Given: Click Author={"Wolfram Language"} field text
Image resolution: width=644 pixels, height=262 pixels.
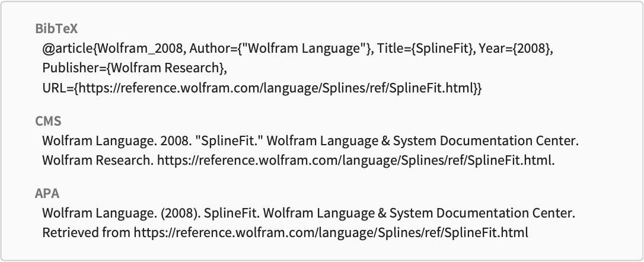Looking at the screenshot, I should pyautogui.click(x=280, y=49).
